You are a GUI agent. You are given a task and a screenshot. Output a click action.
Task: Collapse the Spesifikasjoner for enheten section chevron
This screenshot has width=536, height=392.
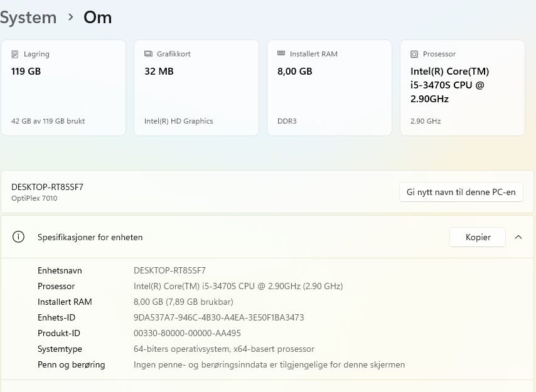tap(518, 237)
